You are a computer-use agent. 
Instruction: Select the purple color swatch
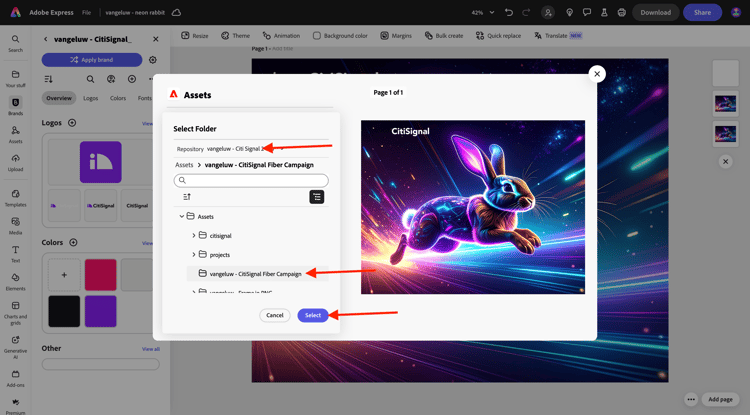tap(100, 311)
